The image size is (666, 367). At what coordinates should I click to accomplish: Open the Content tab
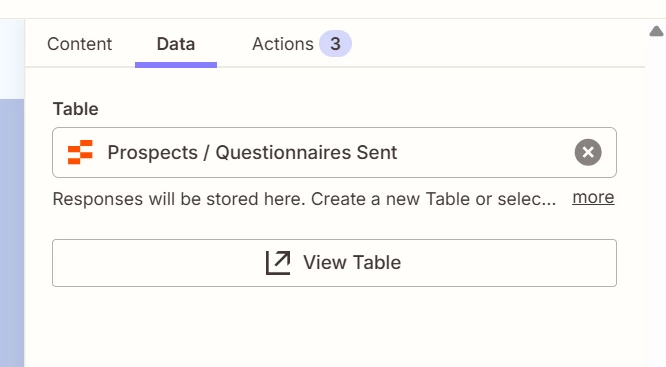(x=79, y=44)
